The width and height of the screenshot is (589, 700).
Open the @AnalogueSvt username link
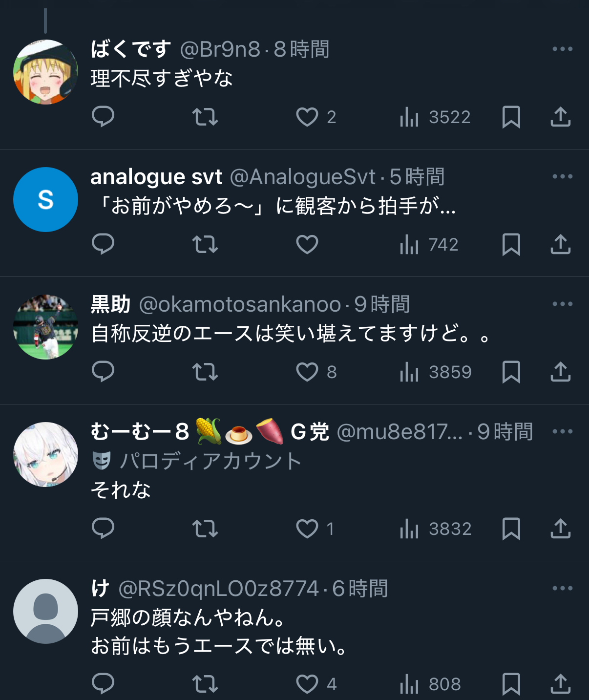[x=302, y=177]
